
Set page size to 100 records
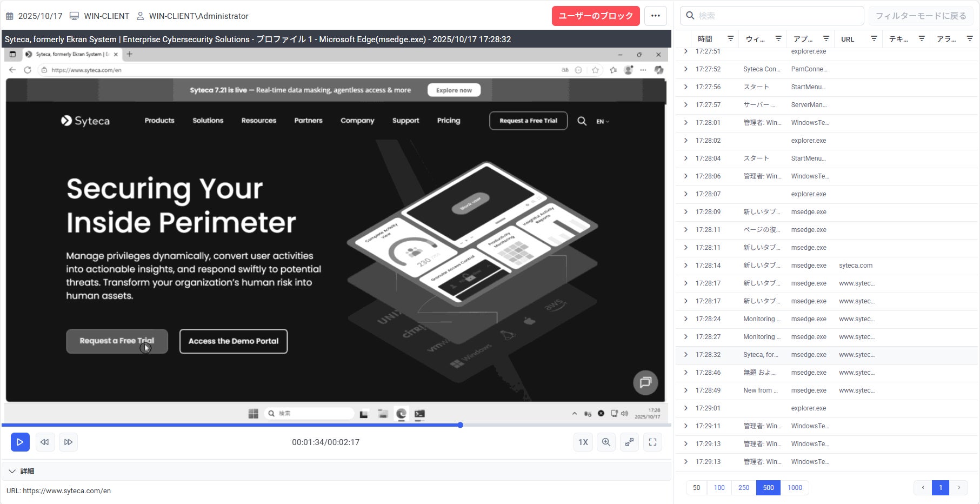pos(719,487)
